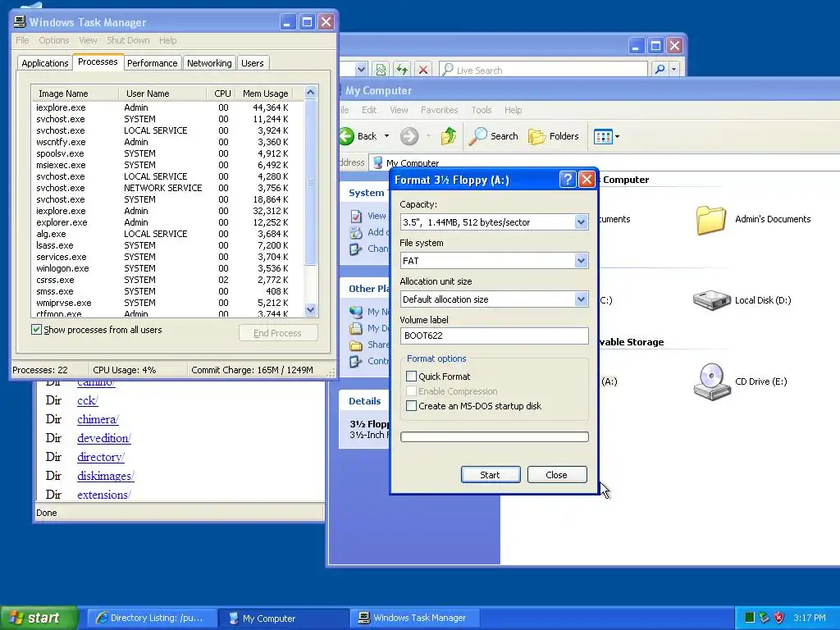Open the Live Search options dropdown arrow
Image resolution: width=840 pixels, height=630 pixels.
(x=674, y=70)
